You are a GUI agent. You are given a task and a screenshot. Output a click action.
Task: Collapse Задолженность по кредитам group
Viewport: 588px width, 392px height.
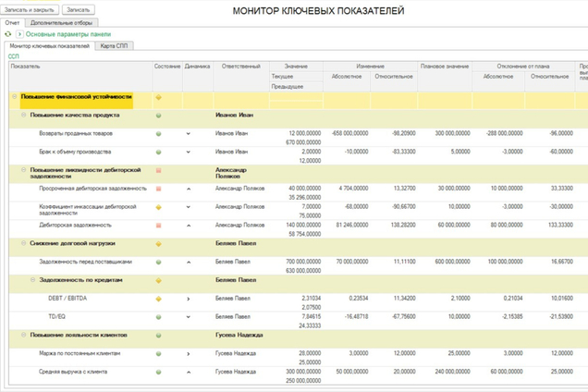tap(32, 280)
